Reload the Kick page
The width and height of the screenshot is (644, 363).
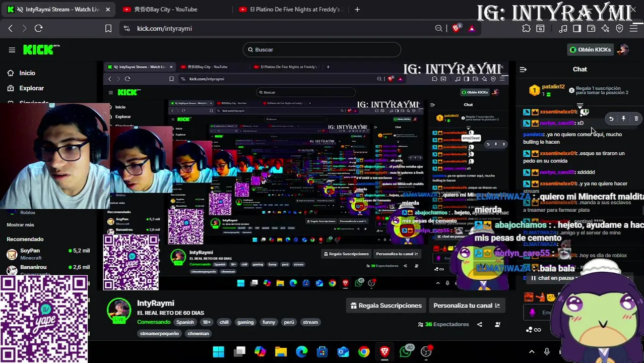coord(38,29)
